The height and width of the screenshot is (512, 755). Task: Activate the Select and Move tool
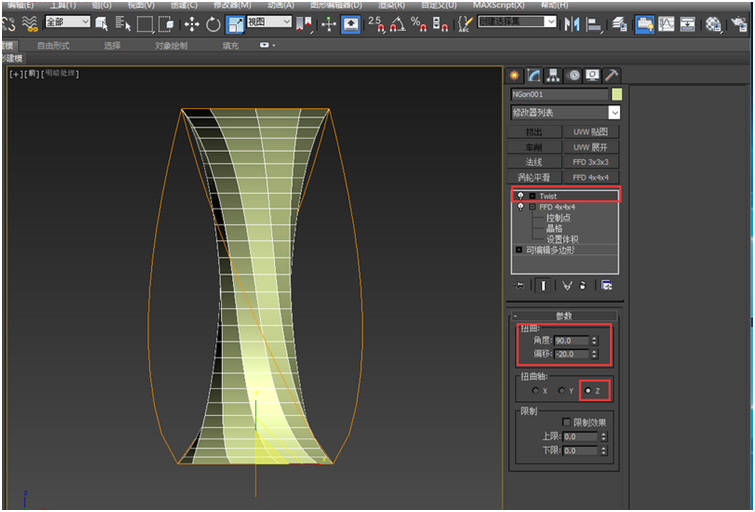click(x=192, y=24)
